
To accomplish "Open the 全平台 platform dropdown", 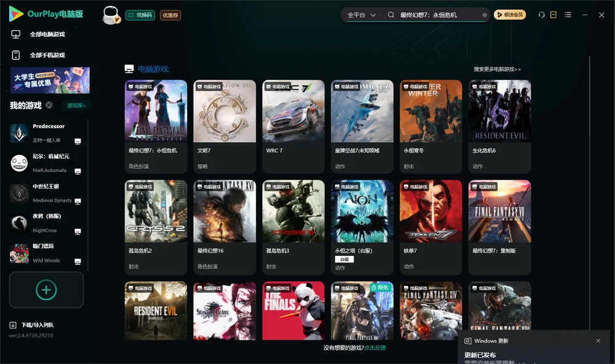I will [361, 15].
